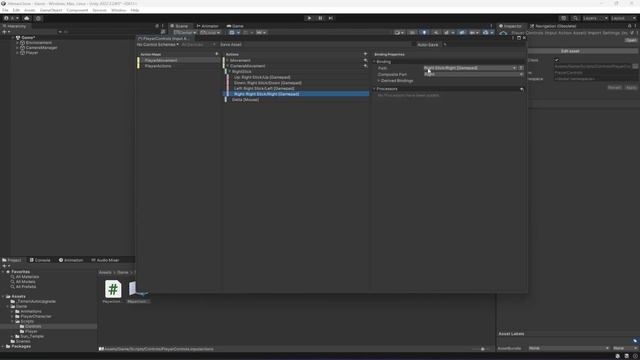640x360 pixels.
Task: Open the Layout dropdown
Action: point(623,18)
